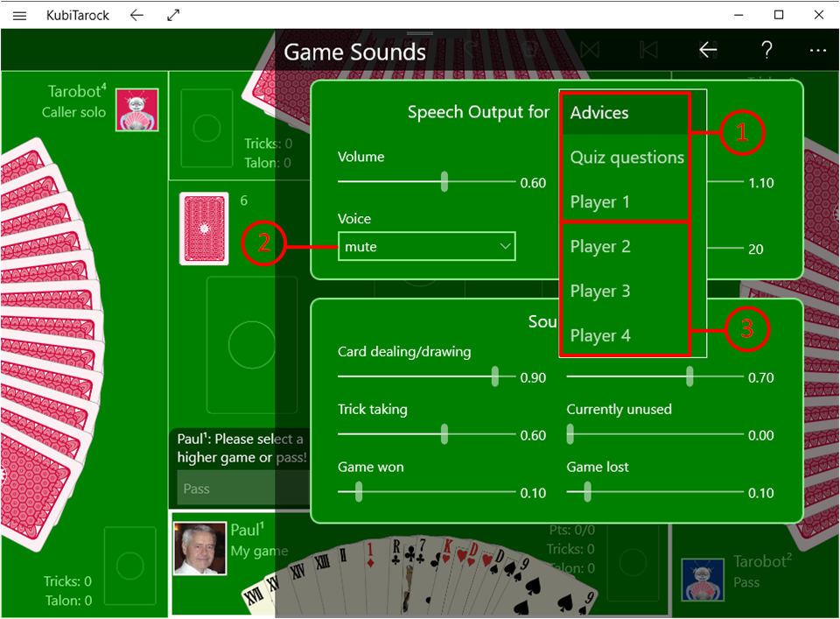This screenshot has height=619, width=840.
Task: Expand the Voice dropdown showing mute
Action: tap(427, 247)
